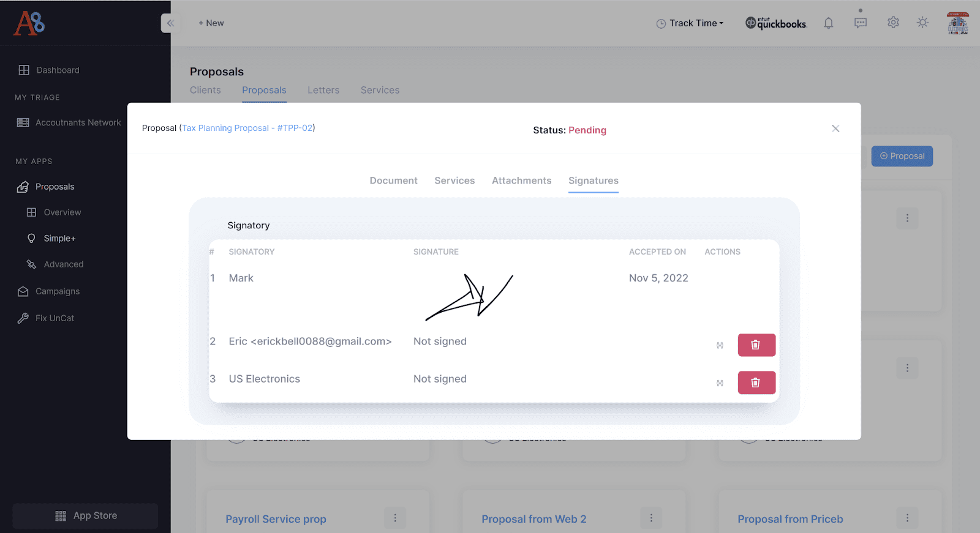Collapse the sidebar with double-chevron
This screenshot has width=980, height=533.
(170, 23)
